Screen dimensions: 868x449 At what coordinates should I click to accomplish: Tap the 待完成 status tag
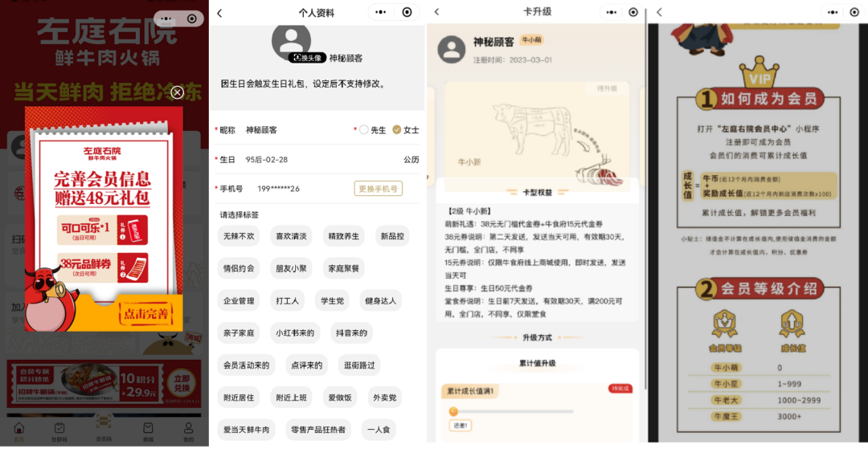pyautogui.click(x=620, y=389)
